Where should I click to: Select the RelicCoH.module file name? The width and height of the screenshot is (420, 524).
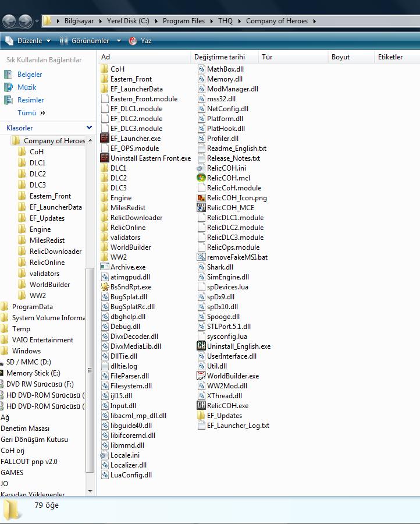(x=234, y=188)
